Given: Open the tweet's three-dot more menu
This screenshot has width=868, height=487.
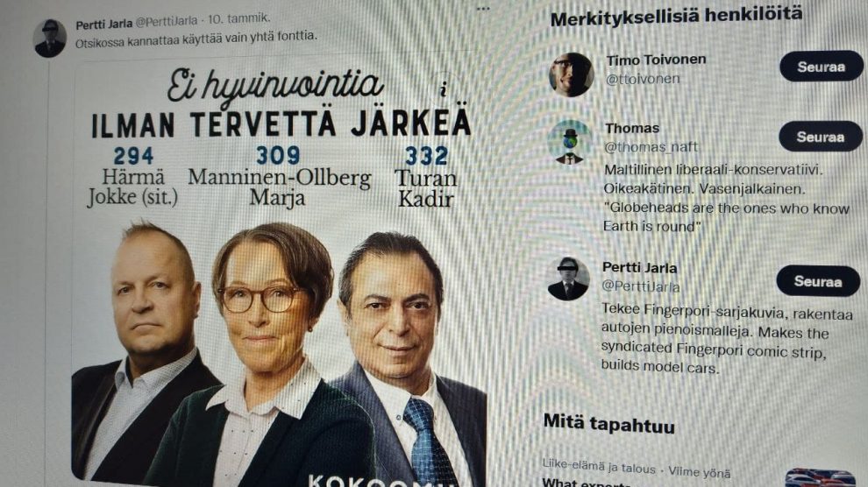Looking at the screenshot, I should point(483,9).
